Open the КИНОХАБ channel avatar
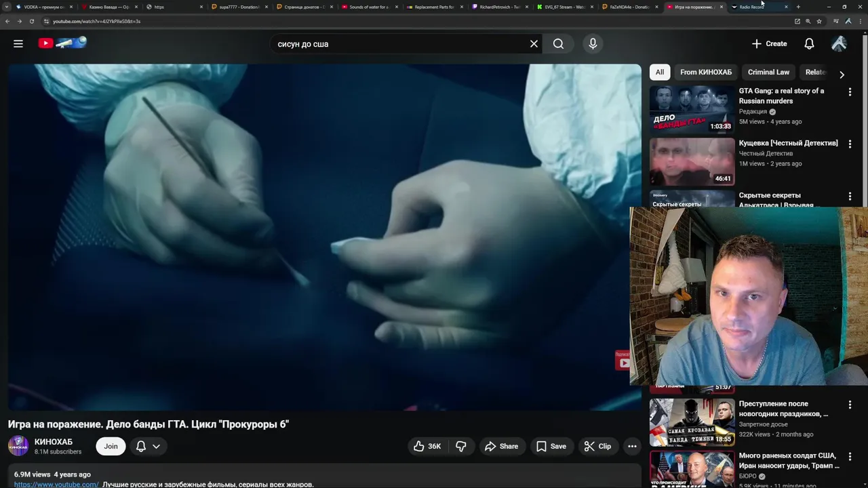This screenshot has width=868, height=488. click(18, 446)
